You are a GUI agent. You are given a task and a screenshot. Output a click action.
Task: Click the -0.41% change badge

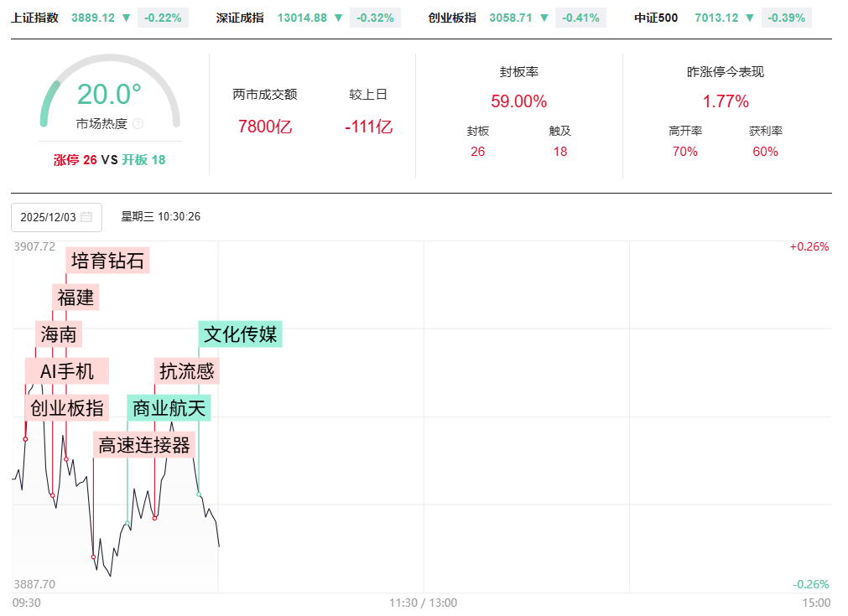point(580,18)
